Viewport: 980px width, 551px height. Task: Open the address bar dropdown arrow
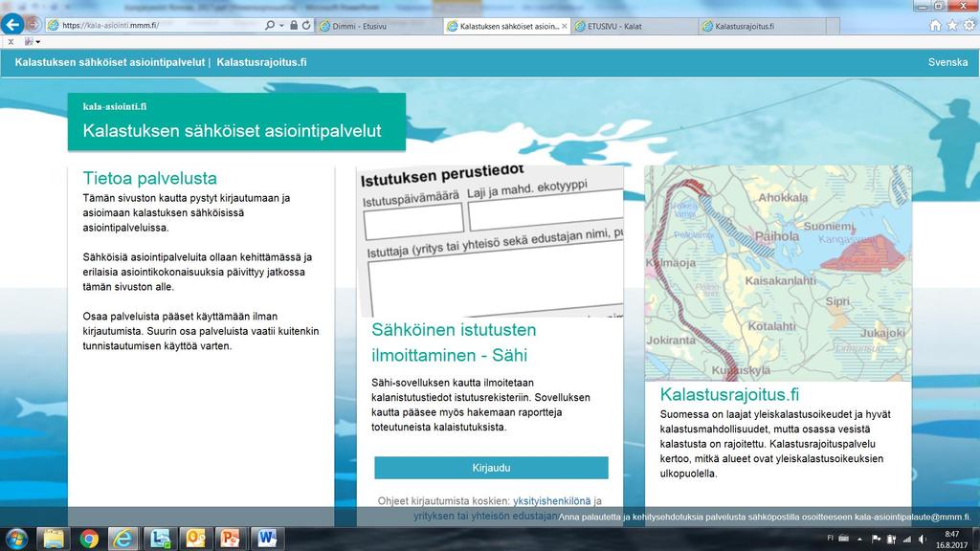tap(281, 26)
